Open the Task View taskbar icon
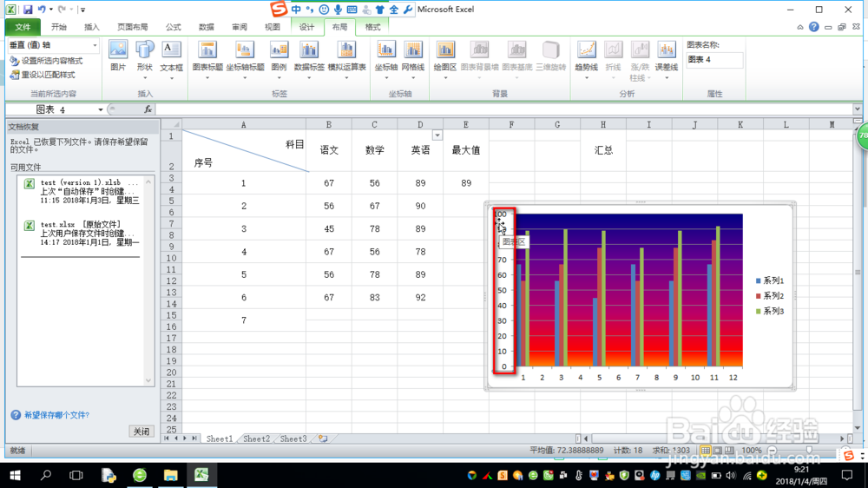This screenshot has width=868, height=488. (76, 475)
